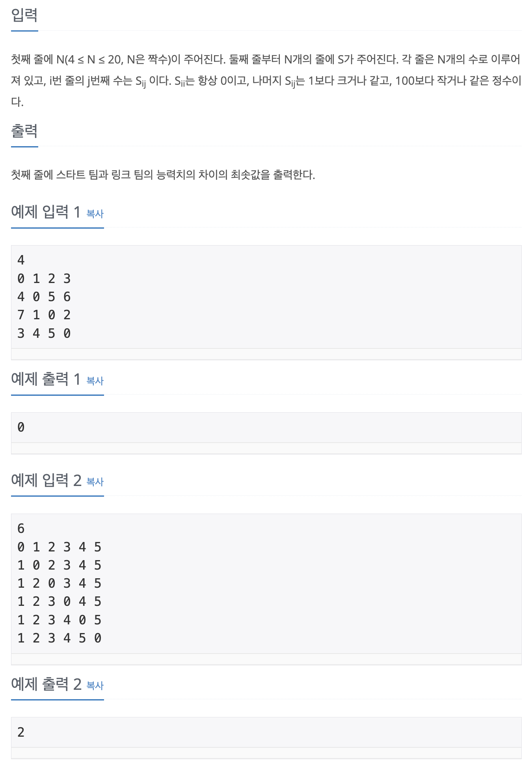Screen dimensions: 532x771
Task: Click the 예제 입력 1 heading
Action: [46, 212]
